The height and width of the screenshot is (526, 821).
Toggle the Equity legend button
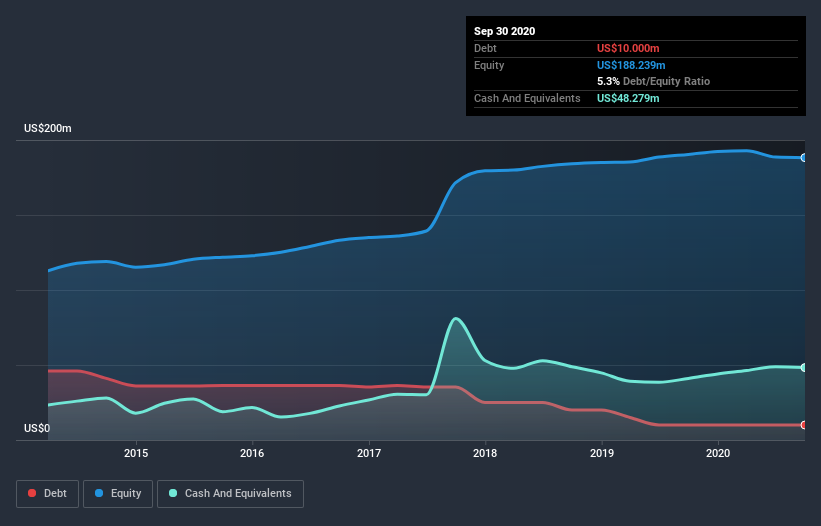coord(118,494)
